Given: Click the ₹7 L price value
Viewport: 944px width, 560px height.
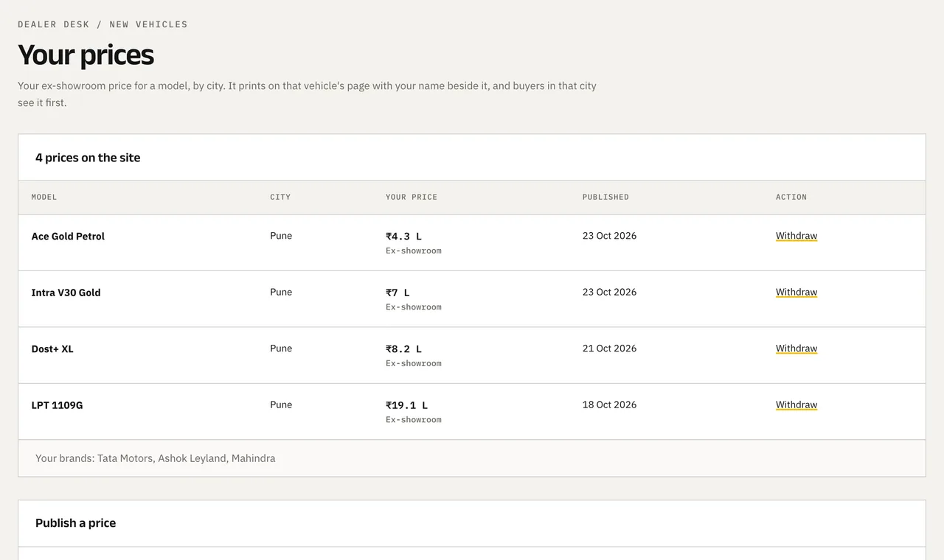Looking at the screenshot, I should (398, 293).
